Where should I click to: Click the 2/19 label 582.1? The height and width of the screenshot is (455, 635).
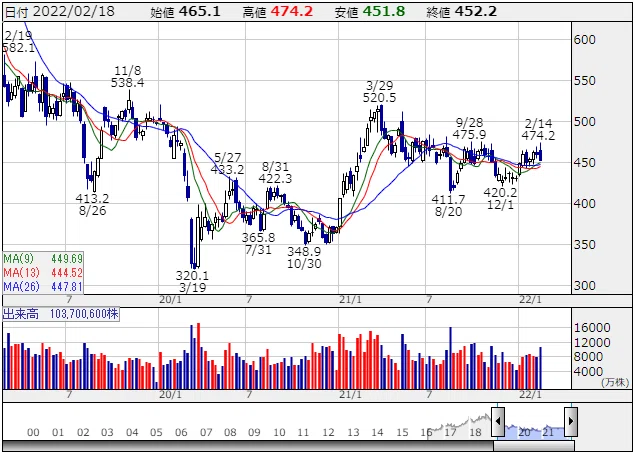tap(19, 48)
